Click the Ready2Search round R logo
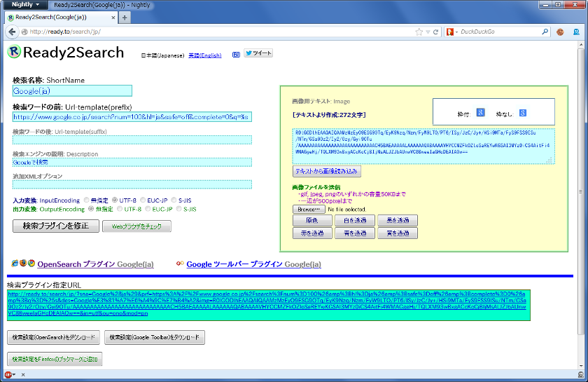Image resolution: width=588 pixels, height=382 pixels. coord(14,52)
